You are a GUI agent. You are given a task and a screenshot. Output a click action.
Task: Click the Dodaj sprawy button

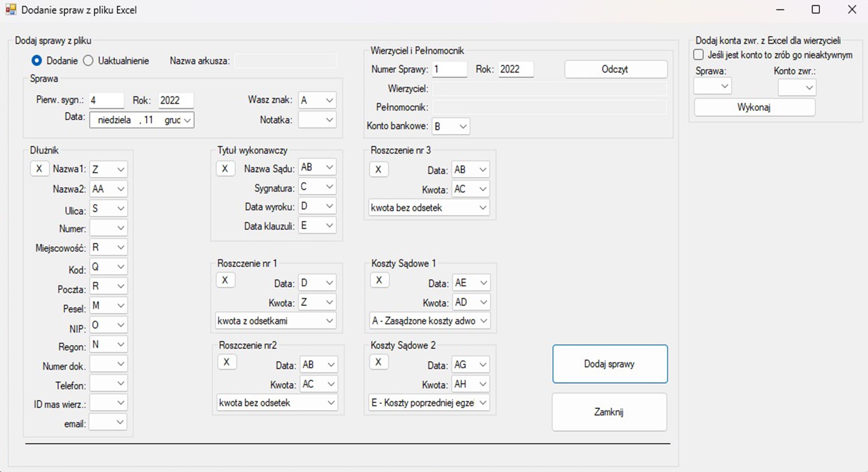click(x=609, y=364)
